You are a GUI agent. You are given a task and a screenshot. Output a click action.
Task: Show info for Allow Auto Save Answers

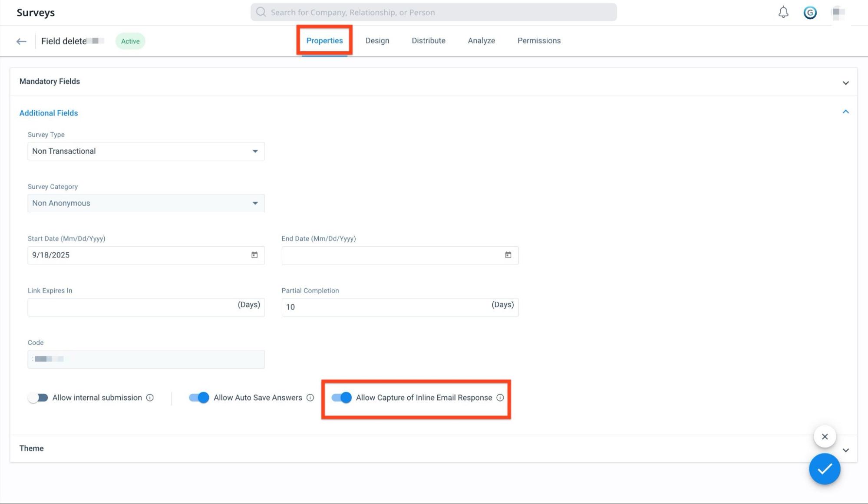click(x=310, y=398)
